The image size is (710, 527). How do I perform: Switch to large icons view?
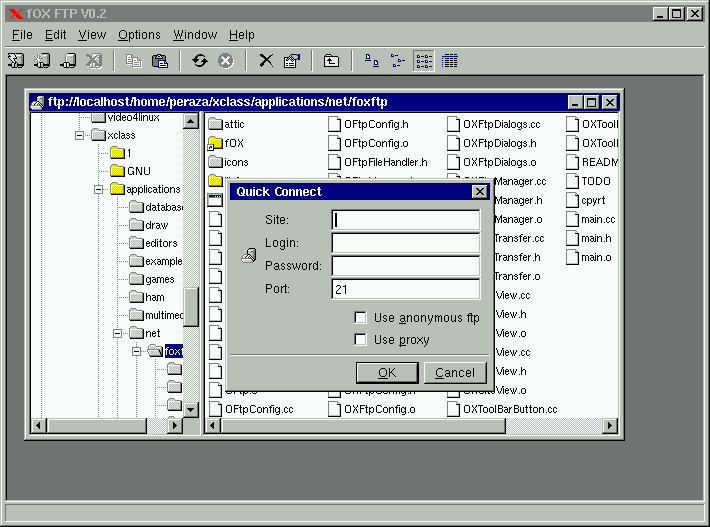(372, 61)
